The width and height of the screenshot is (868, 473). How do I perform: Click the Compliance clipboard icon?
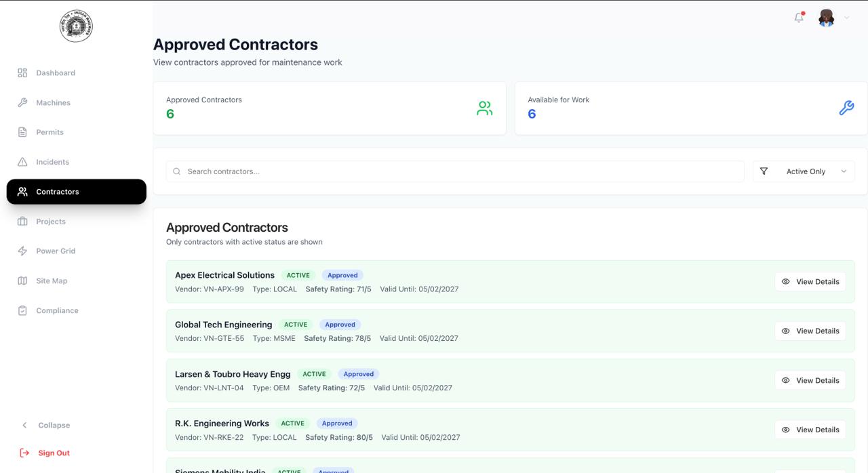pyautogui.click(x=22, y=310)
